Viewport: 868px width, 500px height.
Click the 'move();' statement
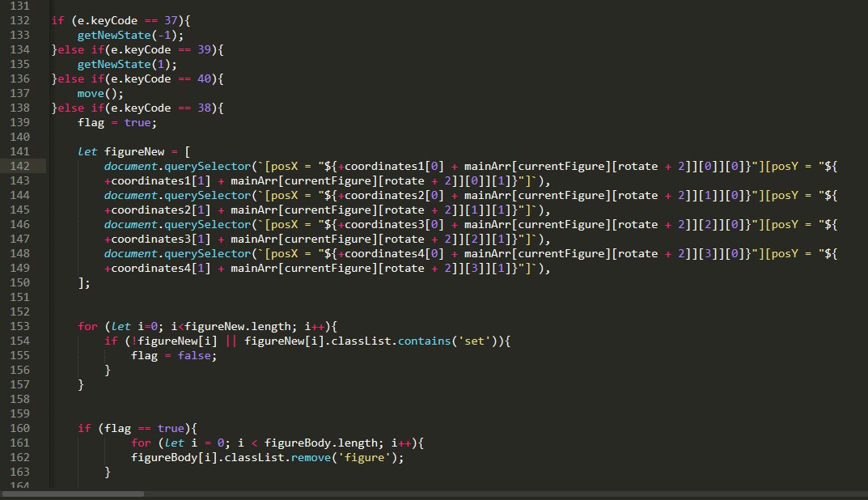[x=100, y=94]
